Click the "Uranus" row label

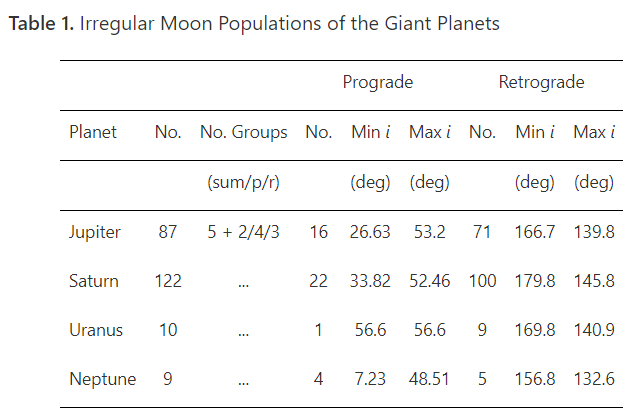(x=94, y=330)
